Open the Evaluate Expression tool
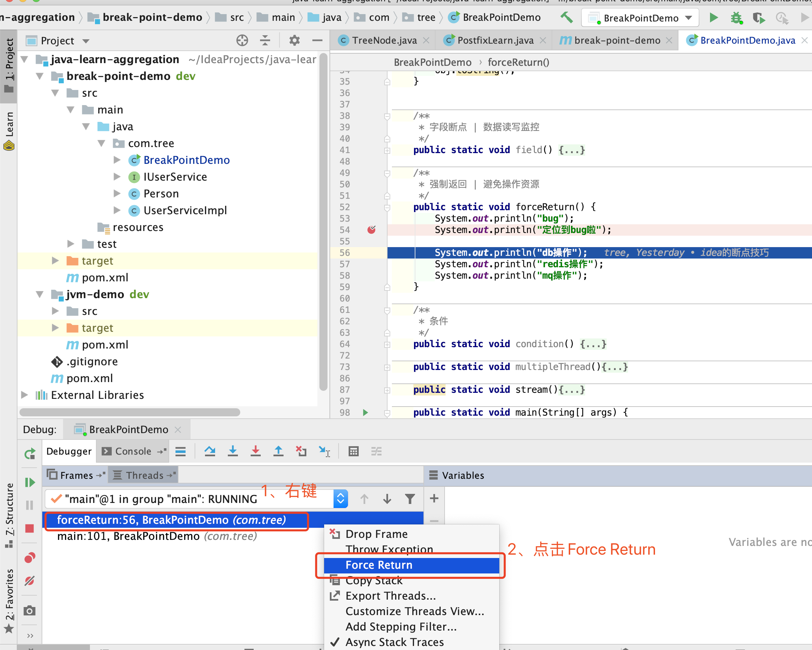The image size is (812, 650). tap(353, 451)
